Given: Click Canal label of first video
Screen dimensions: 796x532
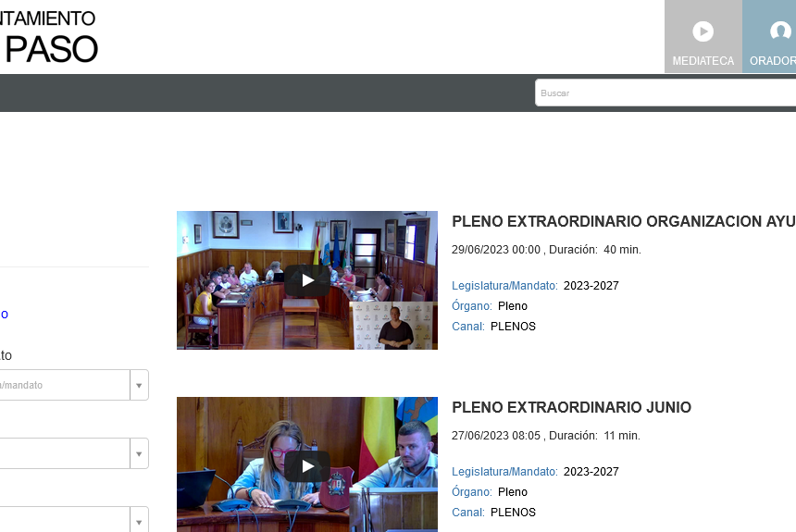Looking at the screenshot, I should pos(468,327).
